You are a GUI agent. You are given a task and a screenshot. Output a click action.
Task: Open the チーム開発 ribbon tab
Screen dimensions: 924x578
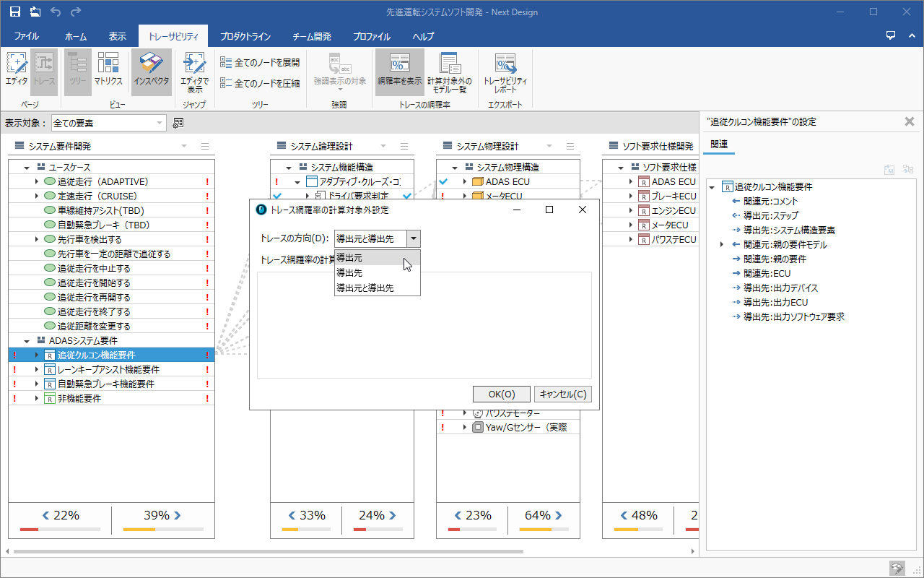[x=312, y=36]
